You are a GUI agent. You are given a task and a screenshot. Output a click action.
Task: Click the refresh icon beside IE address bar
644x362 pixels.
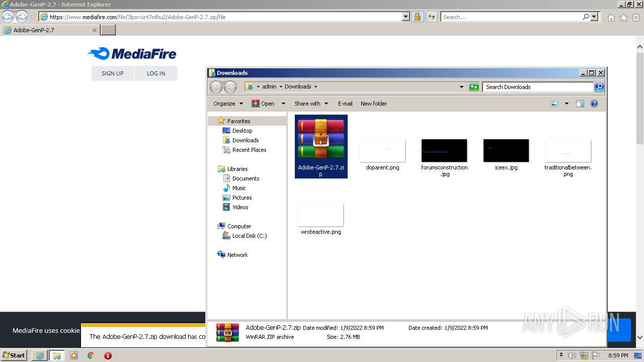tap(431, 17)
